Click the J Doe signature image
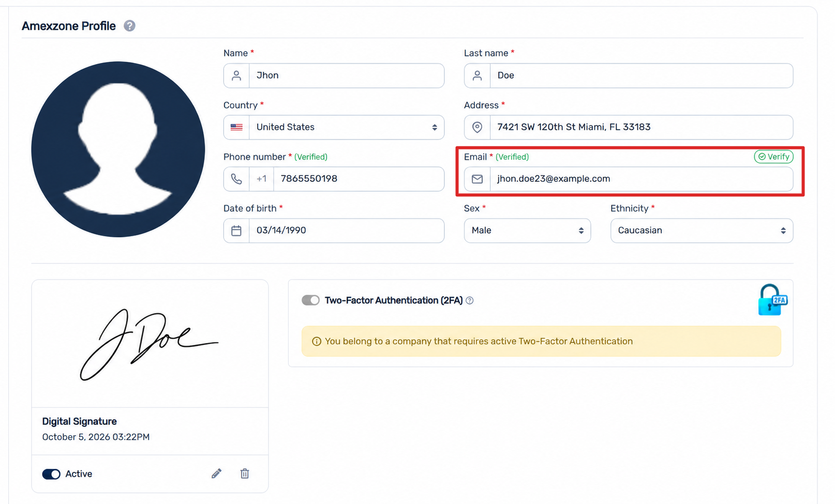Image resolution: width=835 pixels, height=504 pixels. pos(149,344)
